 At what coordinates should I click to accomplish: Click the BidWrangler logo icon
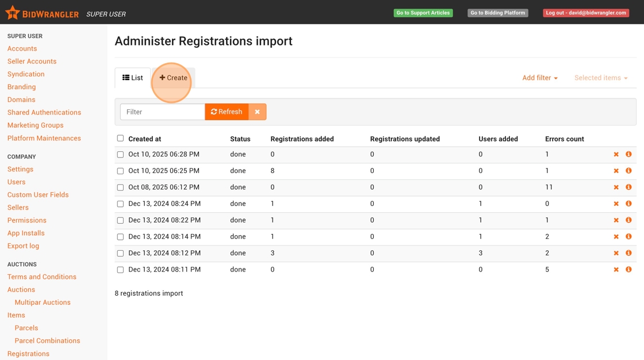(12, 13)
